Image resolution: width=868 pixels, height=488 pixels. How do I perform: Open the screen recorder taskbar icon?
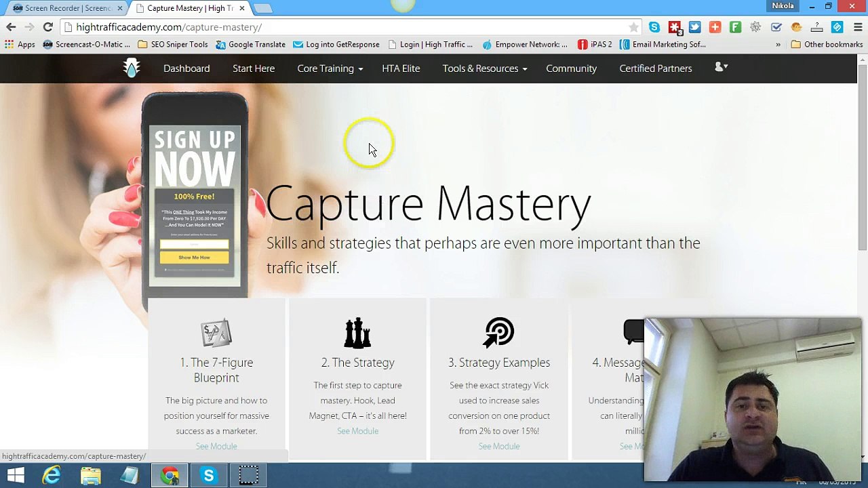click(x=248, y=476)
